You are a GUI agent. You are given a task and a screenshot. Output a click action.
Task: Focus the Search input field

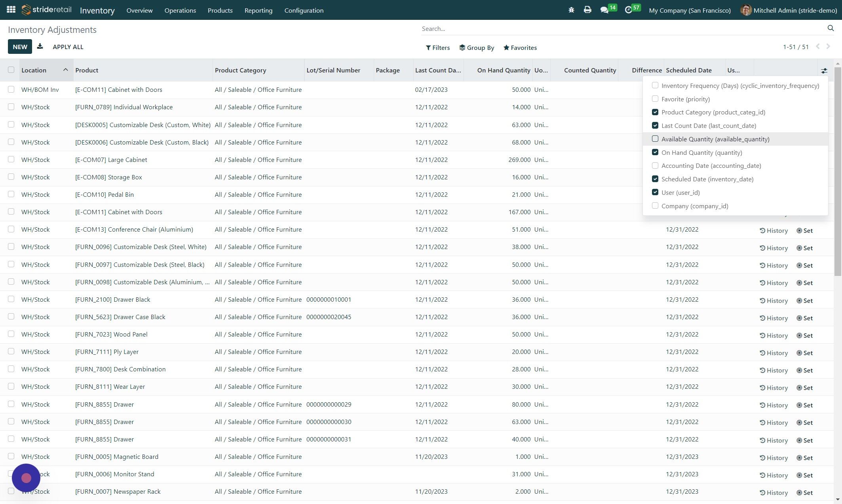[622, 29]
